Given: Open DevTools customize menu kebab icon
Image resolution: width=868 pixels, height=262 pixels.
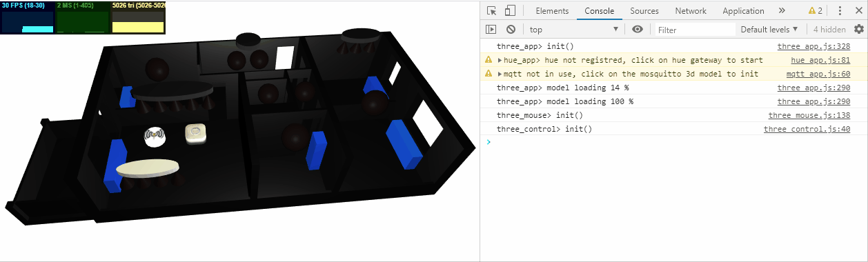Looking at the screenshot, I should [840, 11].
